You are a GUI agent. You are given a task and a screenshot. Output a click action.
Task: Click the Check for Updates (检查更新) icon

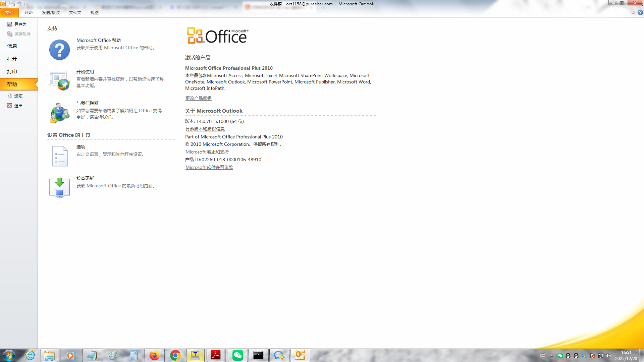59,187
